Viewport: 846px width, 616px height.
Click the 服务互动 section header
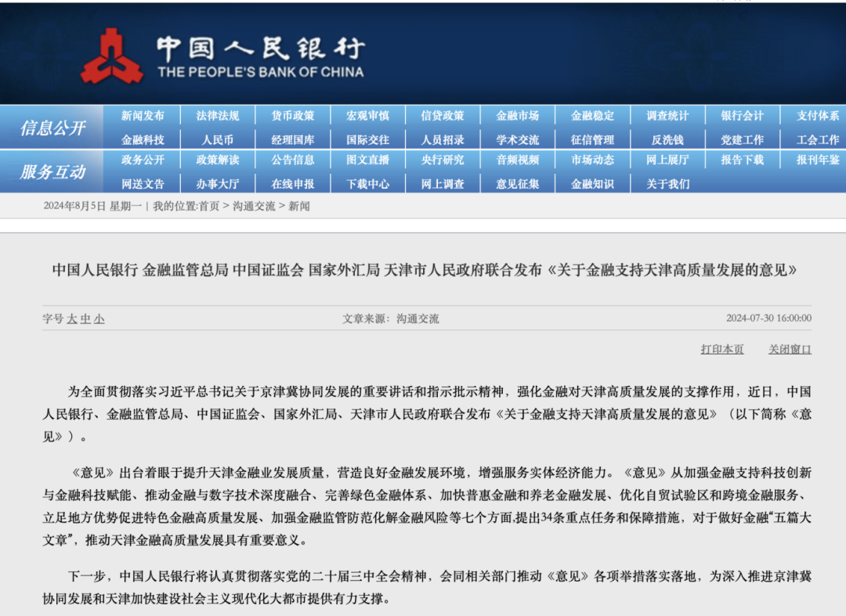pyautogui.click(x=52, y=172)
